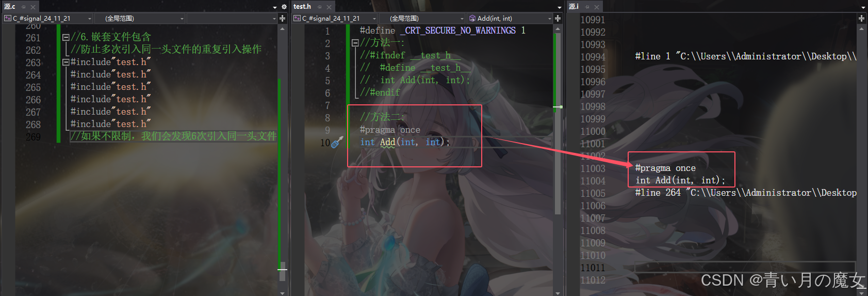Click the split editor icon in 源.c pane
The width and height of the screenshot is (868, 296).
(x=282, y=18)
